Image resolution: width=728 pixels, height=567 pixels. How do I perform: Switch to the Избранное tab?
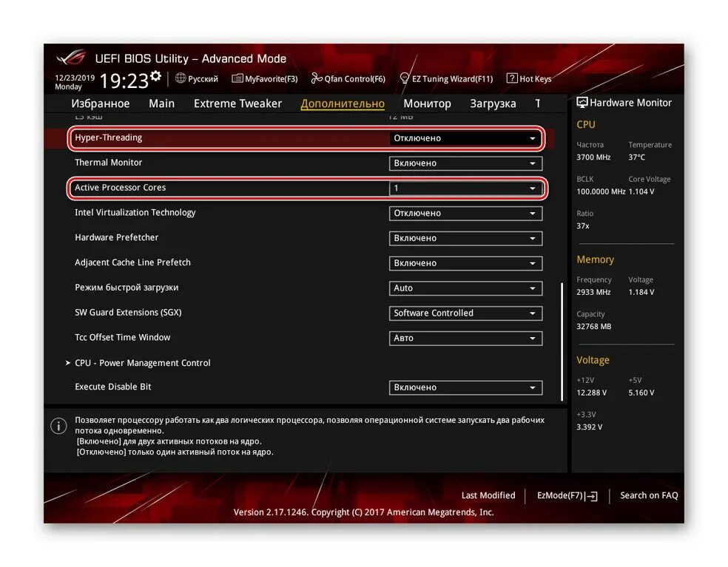101,103
